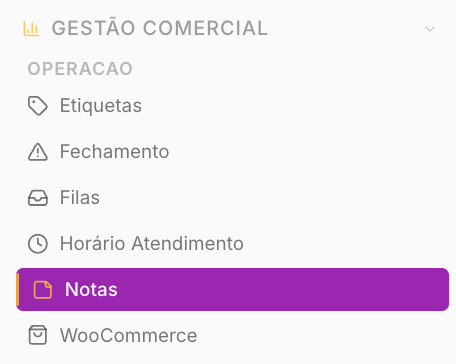Click the Gestão Comercial bar chart icon

tap(31, 28)
